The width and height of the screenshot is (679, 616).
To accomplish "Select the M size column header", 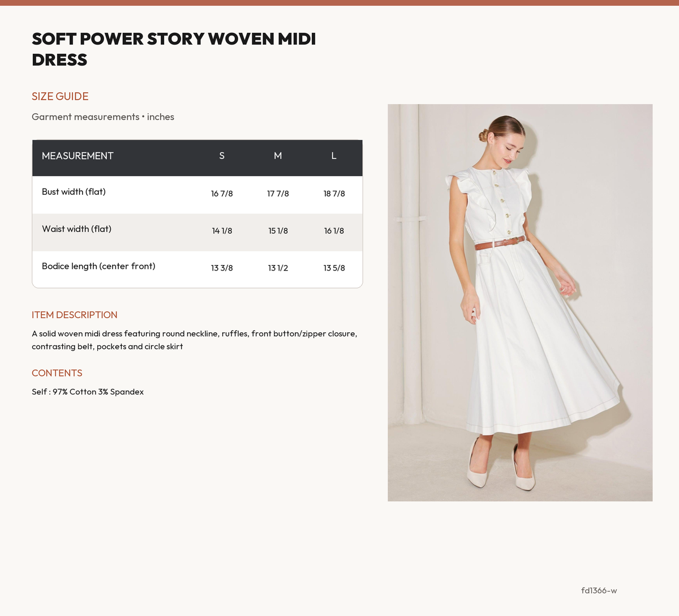I will coord(278,156).
